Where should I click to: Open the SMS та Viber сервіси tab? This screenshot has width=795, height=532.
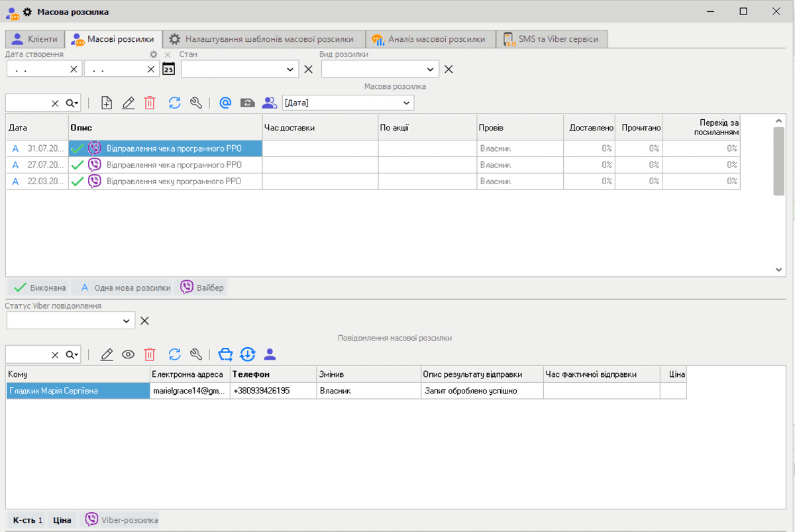pos(551,39)
